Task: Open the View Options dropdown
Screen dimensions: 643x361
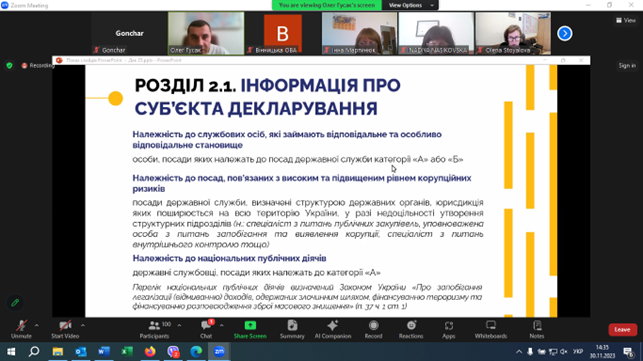Action: [410, 5]
